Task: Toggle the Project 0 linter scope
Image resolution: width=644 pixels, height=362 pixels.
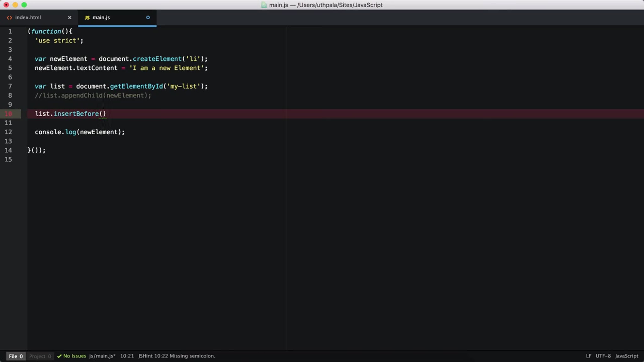Action: [40, 356]
